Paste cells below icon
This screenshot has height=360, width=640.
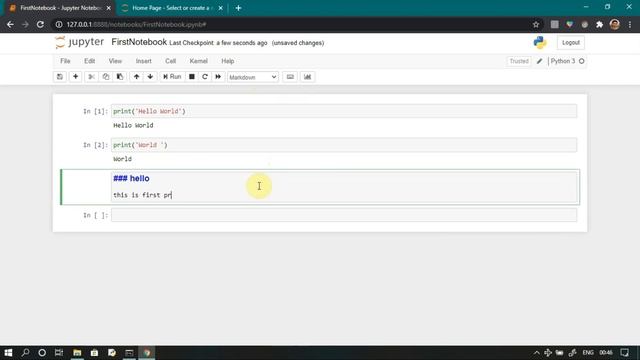(x=120, y=77)
